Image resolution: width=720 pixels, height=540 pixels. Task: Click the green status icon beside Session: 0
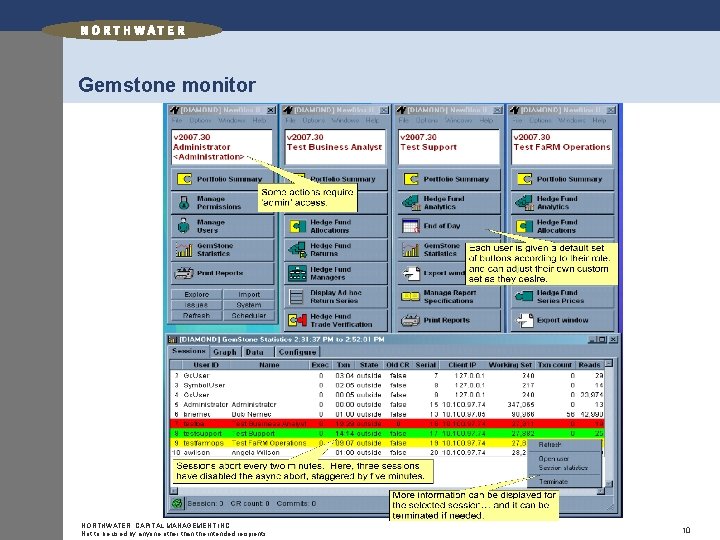pyautogui.click(x=177, y=504)
